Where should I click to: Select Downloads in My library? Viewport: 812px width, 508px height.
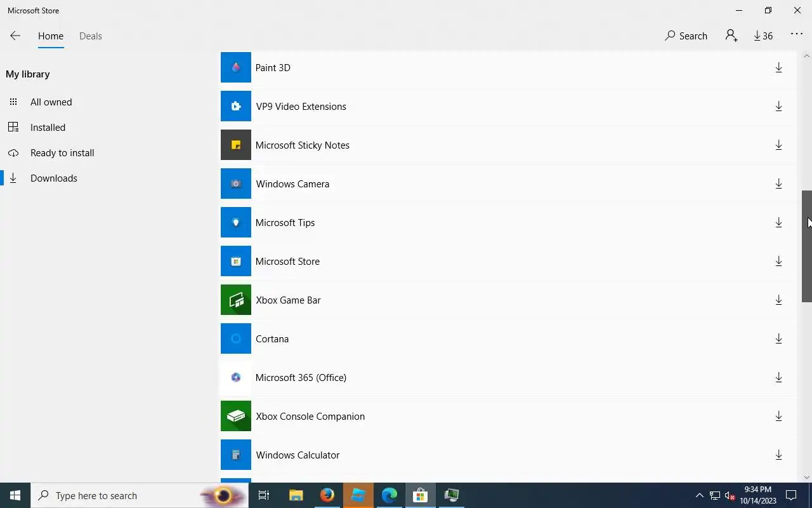(x=54, y=178)
